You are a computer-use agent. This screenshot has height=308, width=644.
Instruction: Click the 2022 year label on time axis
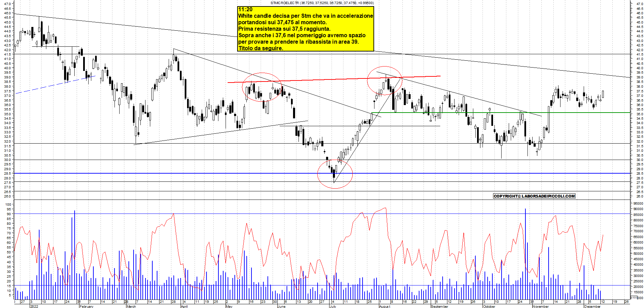coord(34,306)
